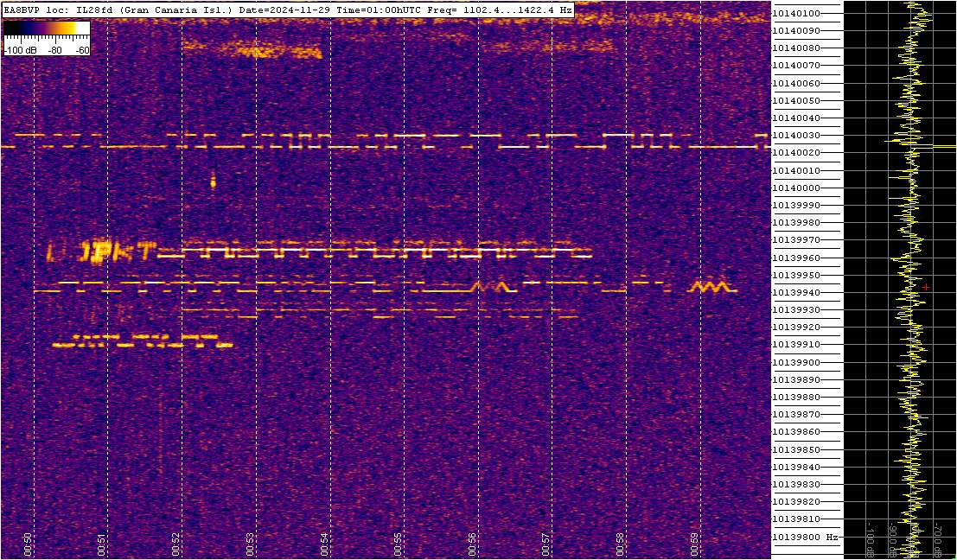Select the 10140050 frequency label
This screenshot has height=560, width=957.
[x=794, y=100]
